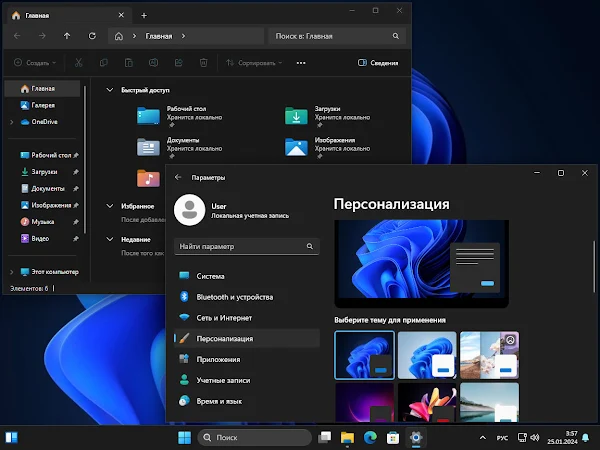Collapse the Недавние section
Image resolution: width=600 pixels, height=450 pixels.
point(110,239)
